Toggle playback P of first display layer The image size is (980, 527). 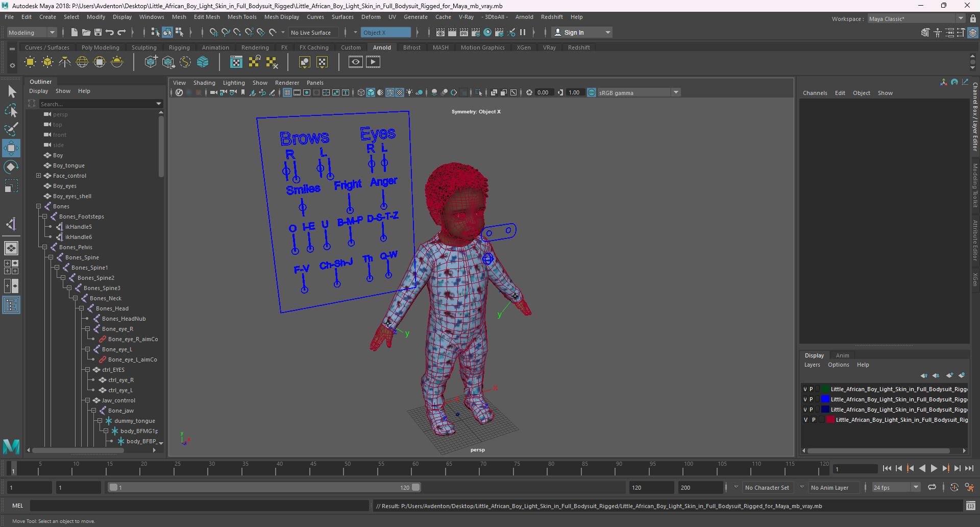coord(812,389)
